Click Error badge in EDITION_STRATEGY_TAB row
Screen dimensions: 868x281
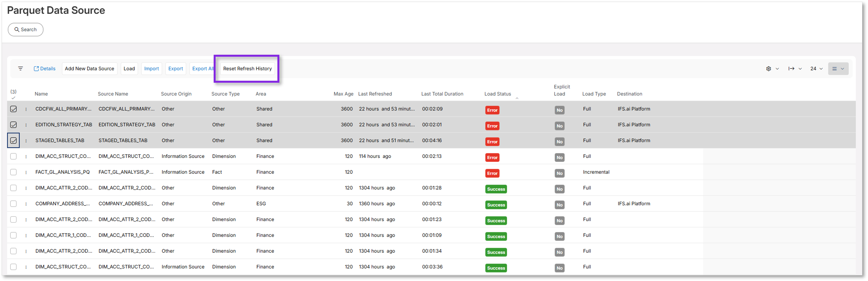[492, 126]
